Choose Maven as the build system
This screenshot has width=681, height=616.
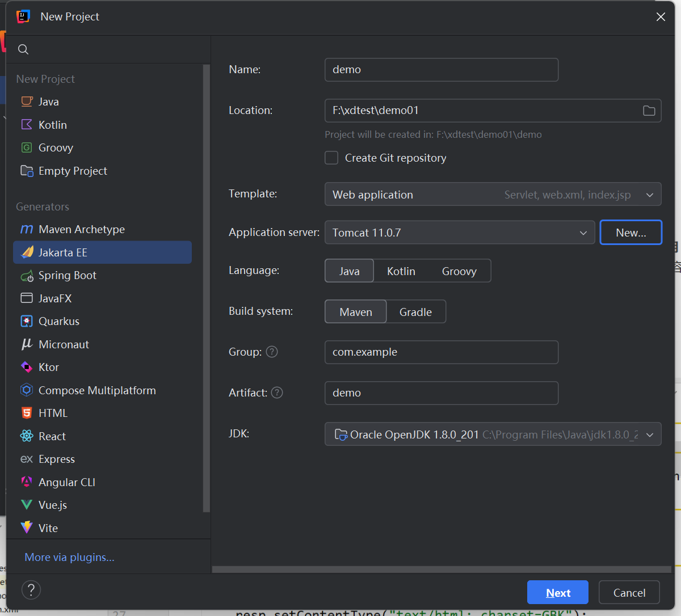[x=356, y=312]
